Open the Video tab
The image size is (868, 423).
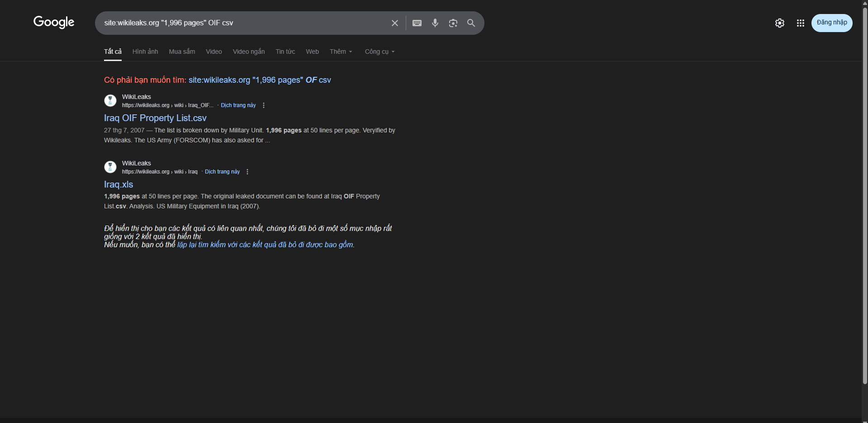[x=214, y=52]
